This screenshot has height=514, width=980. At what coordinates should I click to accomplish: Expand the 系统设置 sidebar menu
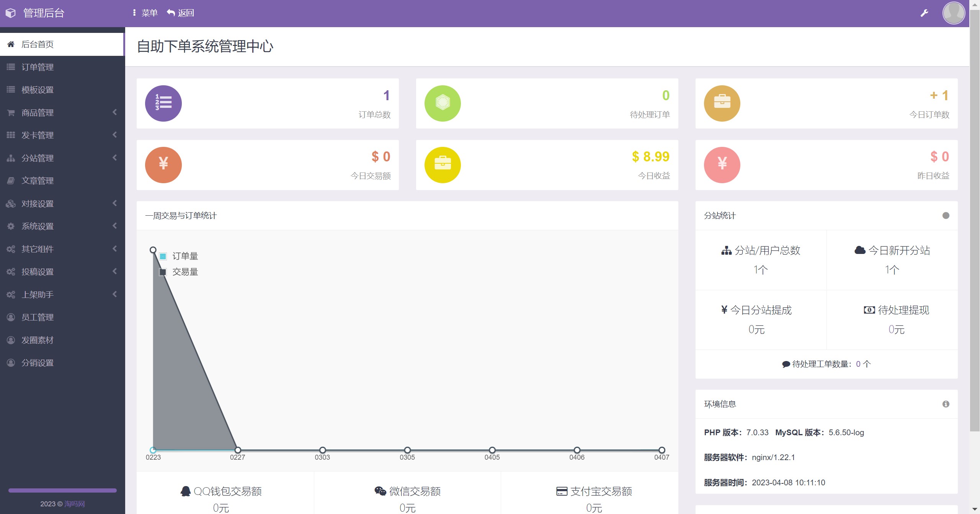click(38, 226)
